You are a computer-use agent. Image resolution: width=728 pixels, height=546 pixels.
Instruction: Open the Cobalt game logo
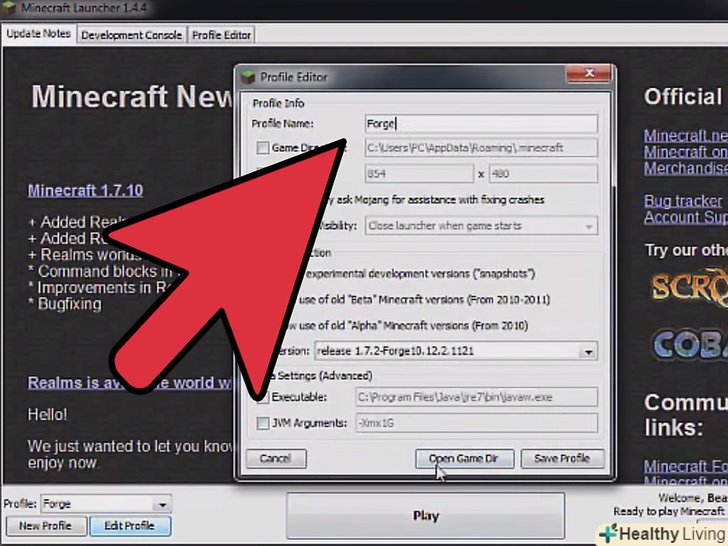[690, 344]
